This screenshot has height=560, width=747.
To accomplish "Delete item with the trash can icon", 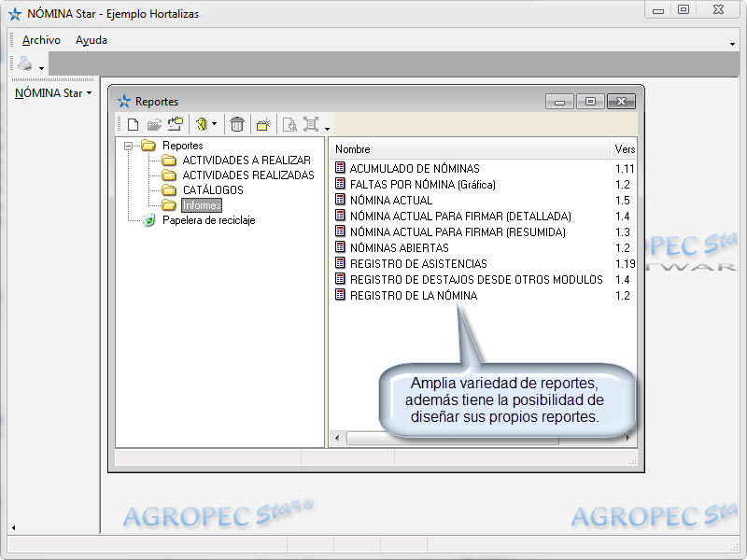I will (237, 124).
